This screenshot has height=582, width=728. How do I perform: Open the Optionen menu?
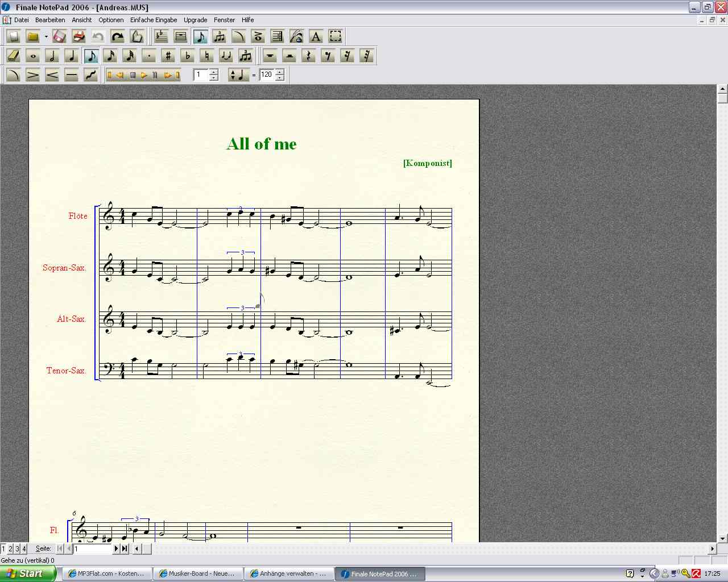click(111, 20)
